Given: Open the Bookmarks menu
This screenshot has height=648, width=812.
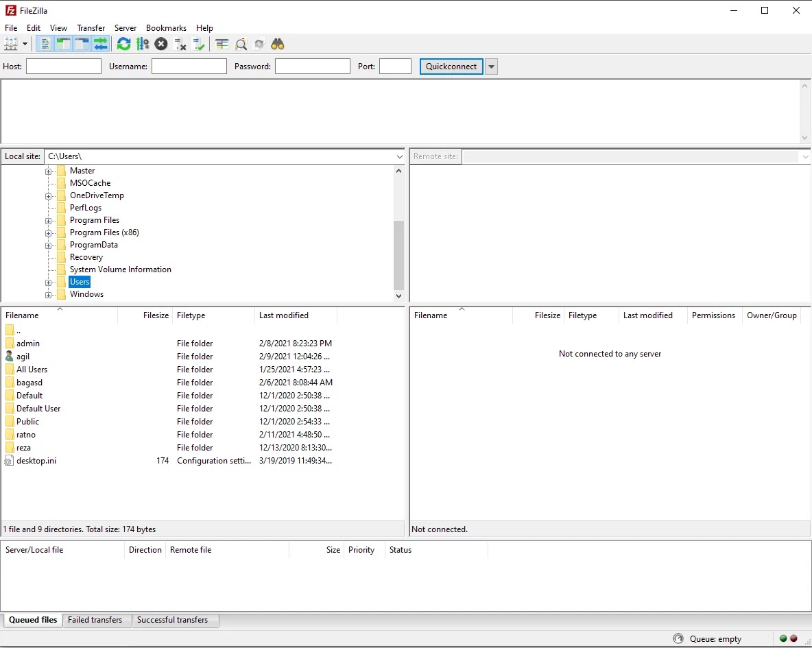Looking at the screenshot, I should click(166, 28).
